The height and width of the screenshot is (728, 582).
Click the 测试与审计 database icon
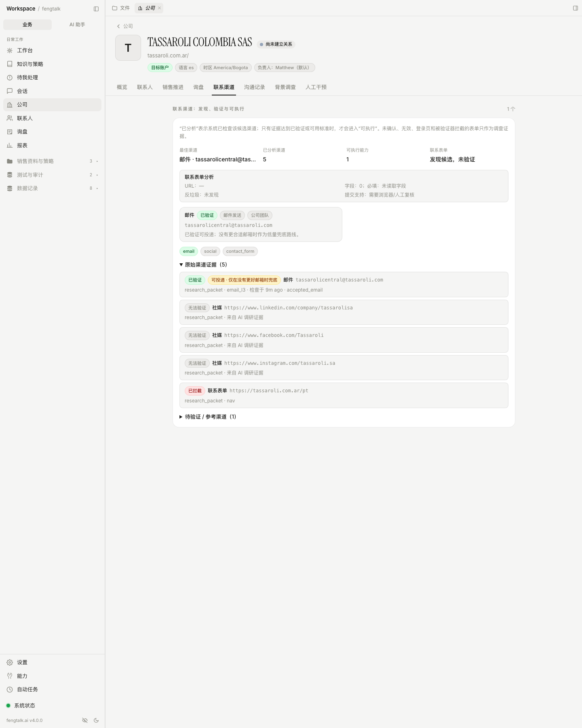pos(10,175)
